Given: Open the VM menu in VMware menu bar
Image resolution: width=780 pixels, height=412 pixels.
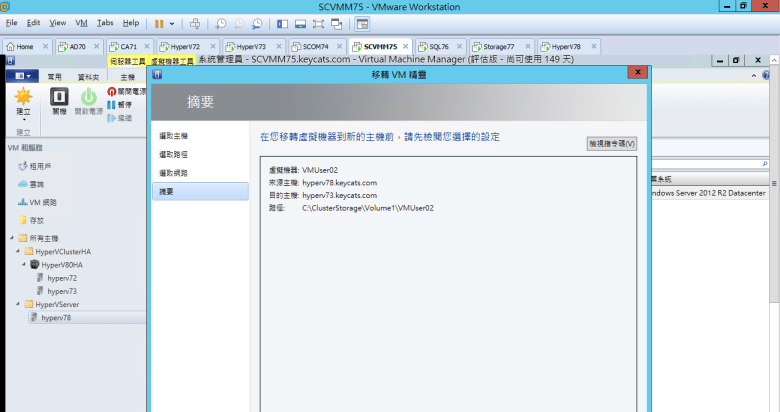Looking at the screenshot, I should [x=82, y=22].
